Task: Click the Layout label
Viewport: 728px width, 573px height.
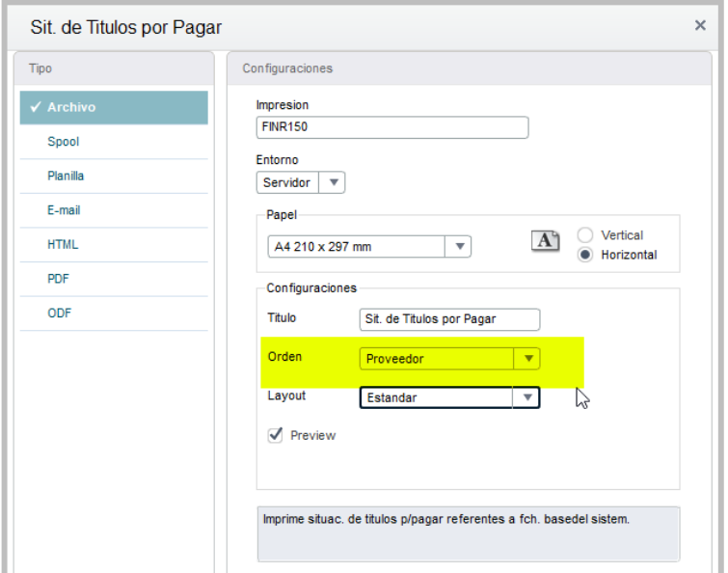Action: coord(286,396)
